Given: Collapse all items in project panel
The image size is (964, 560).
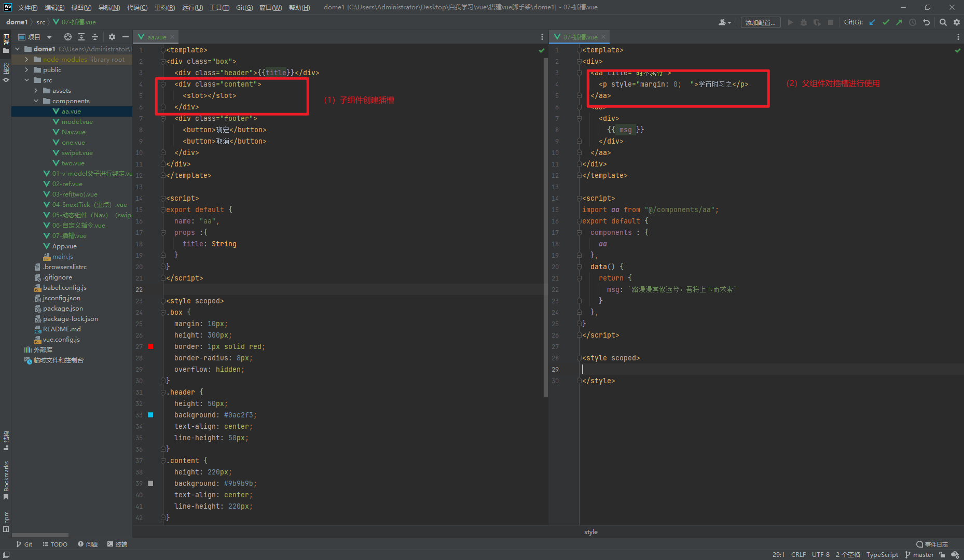Looking at the screenshot, I should click(95, 37).
